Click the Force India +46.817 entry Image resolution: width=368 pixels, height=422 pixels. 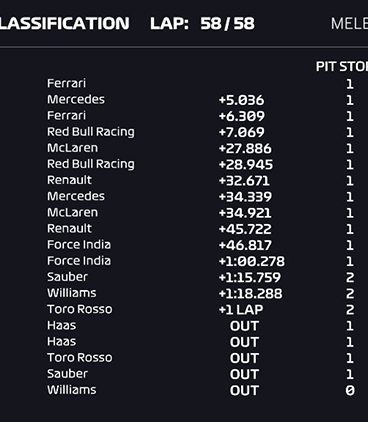point(200,245)
